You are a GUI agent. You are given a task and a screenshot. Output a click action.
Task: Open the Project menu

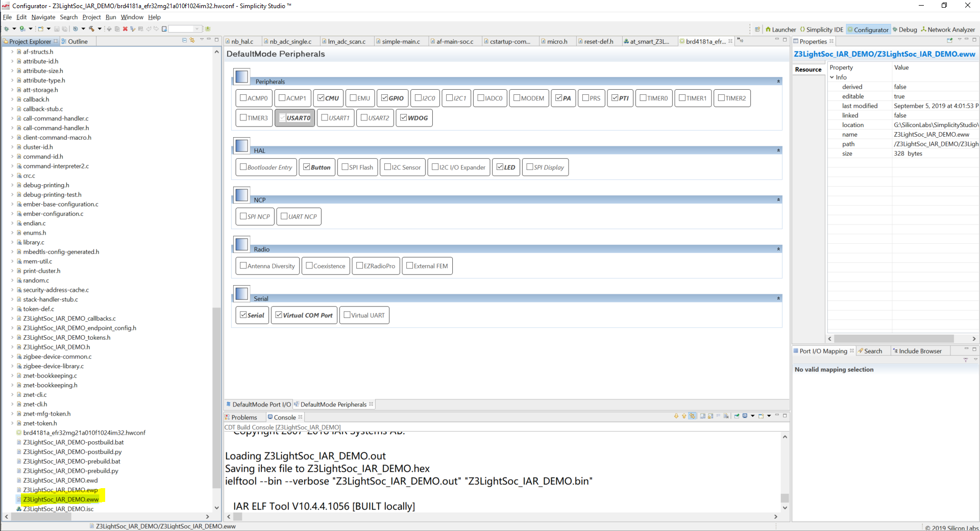91,17
